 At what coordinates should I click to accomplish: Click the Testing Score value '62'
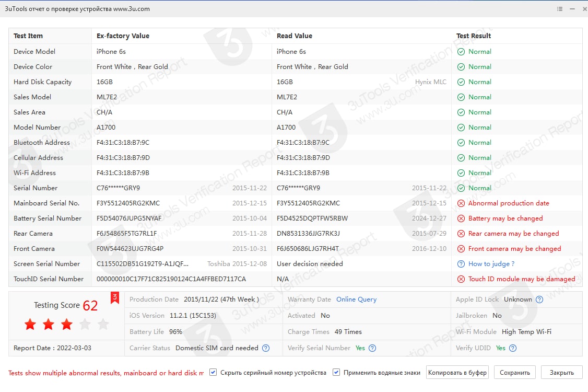click(90, 306)
